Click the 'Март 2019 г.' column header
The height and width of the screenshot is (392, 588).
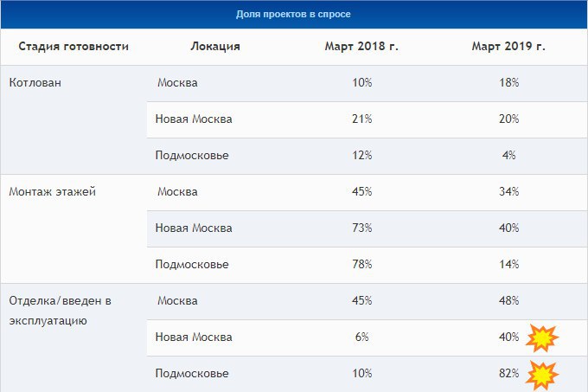point(508,47)
